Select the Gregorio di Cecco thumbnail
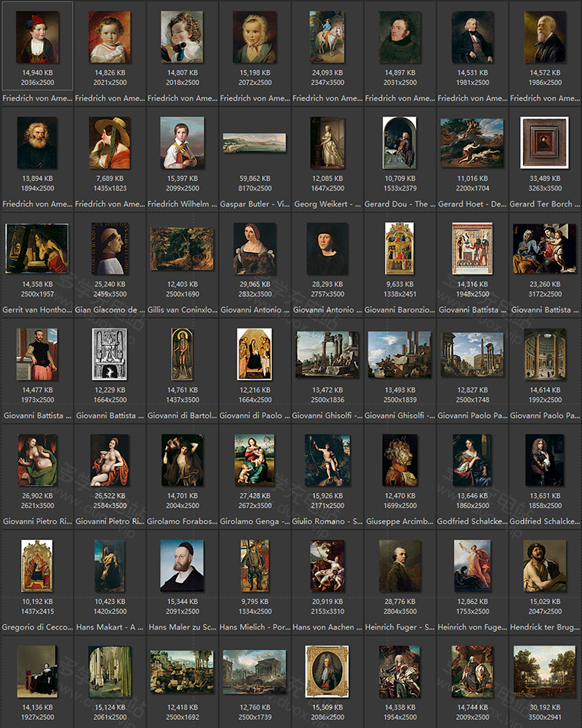 [x=36, y=566]
